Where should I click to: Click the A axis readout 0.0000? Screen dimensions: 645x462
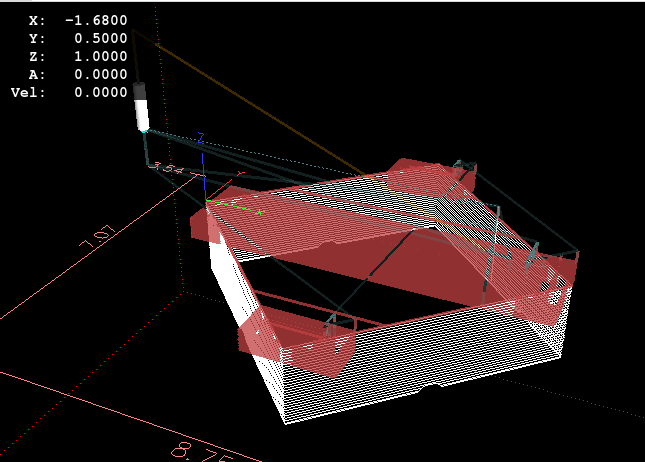[99, 74]
